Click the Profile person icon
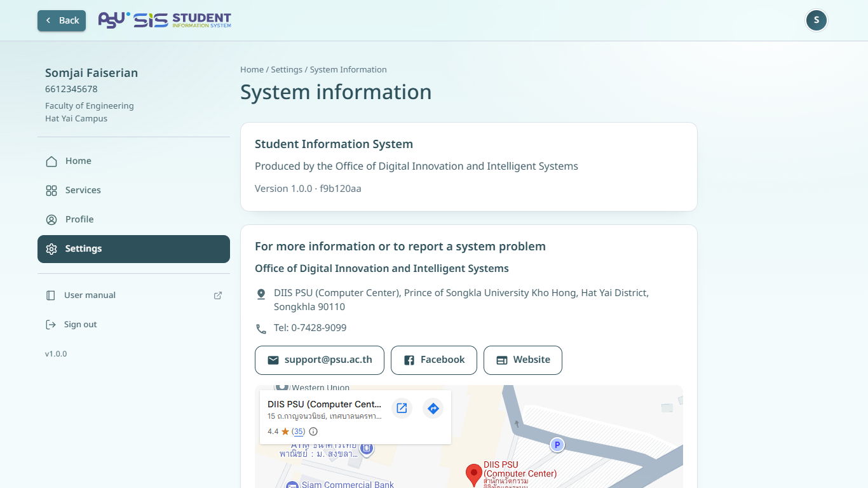868x488 pixels. click(51, 220)
